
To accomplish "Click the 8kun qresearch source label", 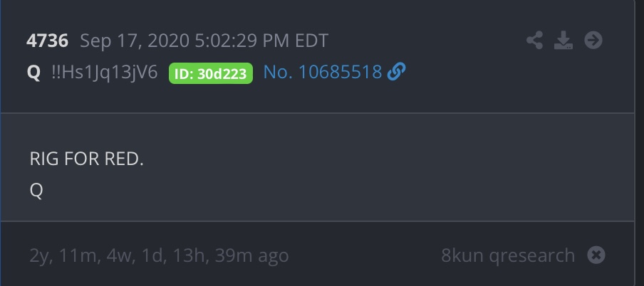I will point(508,255).
